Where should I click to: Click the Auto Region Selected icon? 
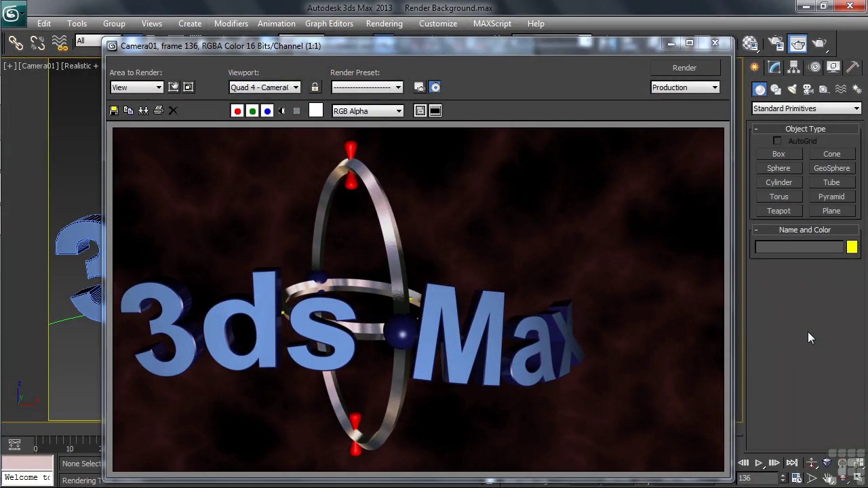tap(189, 87)
